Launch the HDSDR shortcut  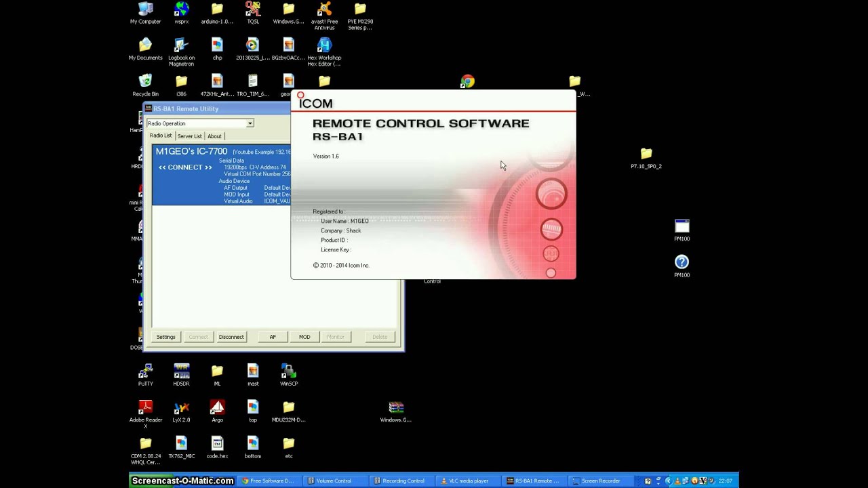point(181,375)
